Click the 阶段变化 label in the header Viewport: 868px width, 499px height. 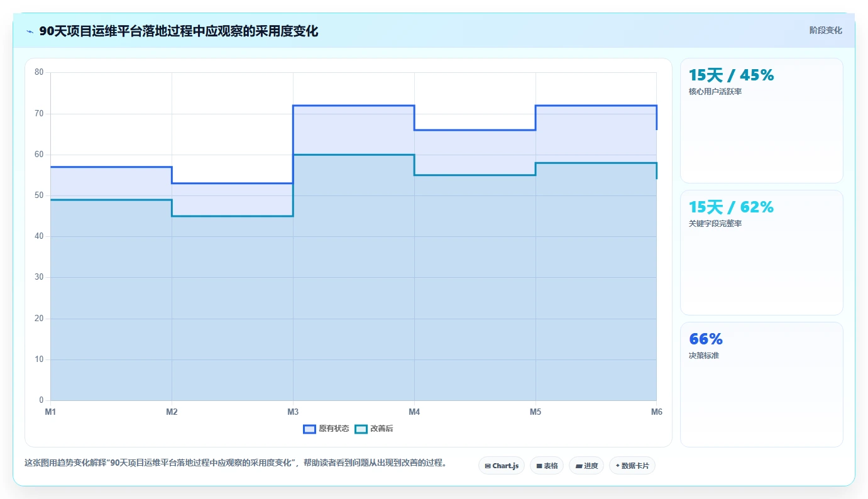pyautogui.click(x=825, y=30)
